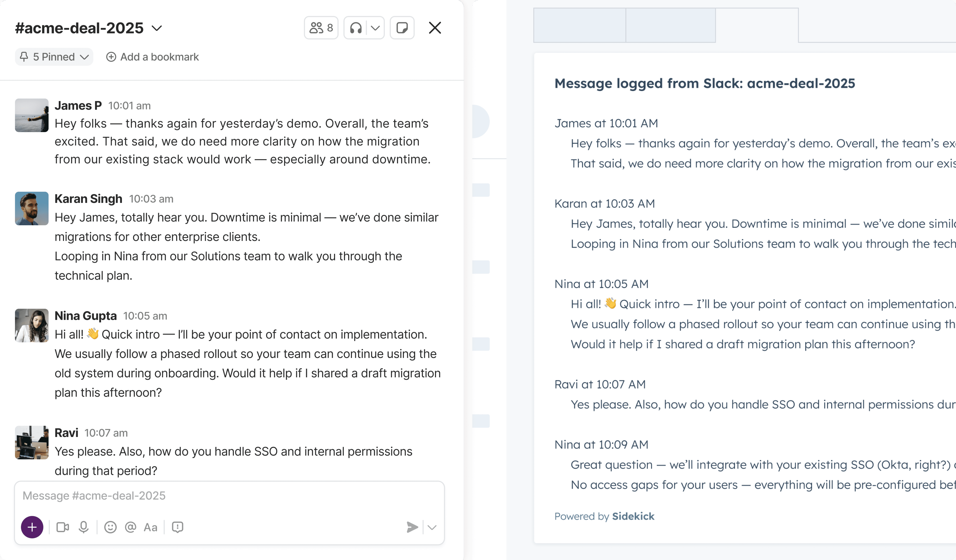Close the acme-deal-2025 channel panel
Screen dimensions: 956x560
coord(435,28)
